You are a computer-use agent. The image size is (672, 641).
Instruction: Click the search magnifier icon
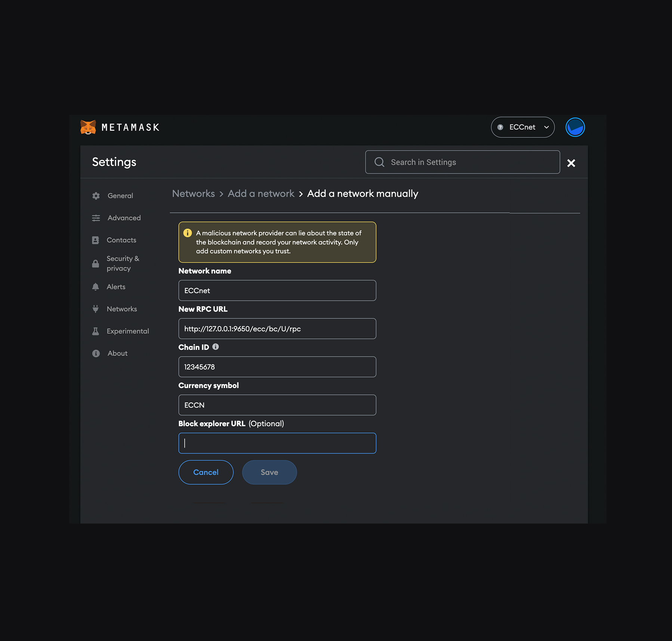[x=379, y=162]
